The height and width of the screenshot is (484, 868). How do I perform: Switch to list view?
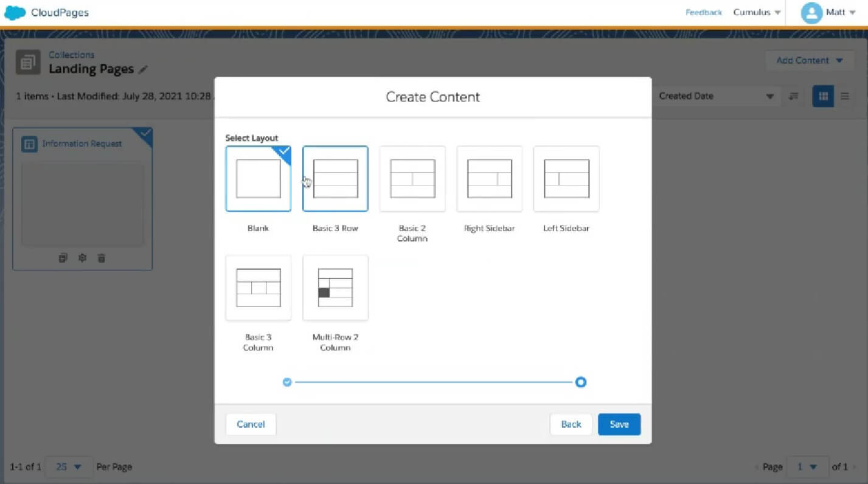(845, 96)
